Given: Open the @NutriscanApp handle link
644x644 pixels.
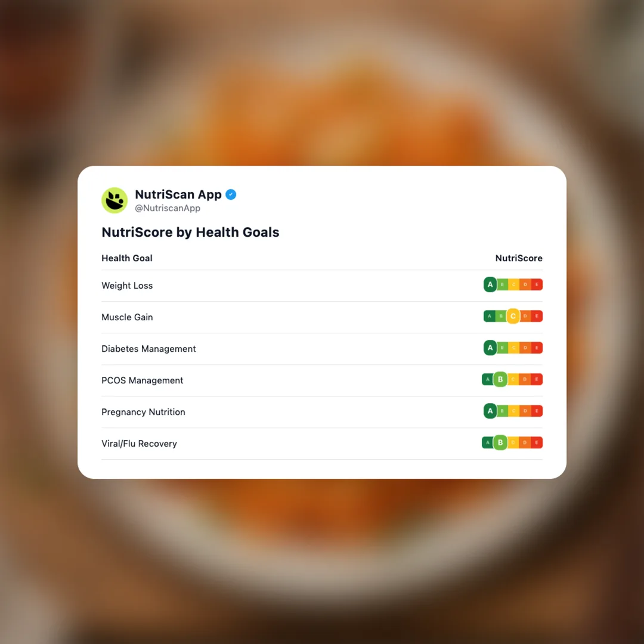Looking at the screenshot, I should pos(168,209).
